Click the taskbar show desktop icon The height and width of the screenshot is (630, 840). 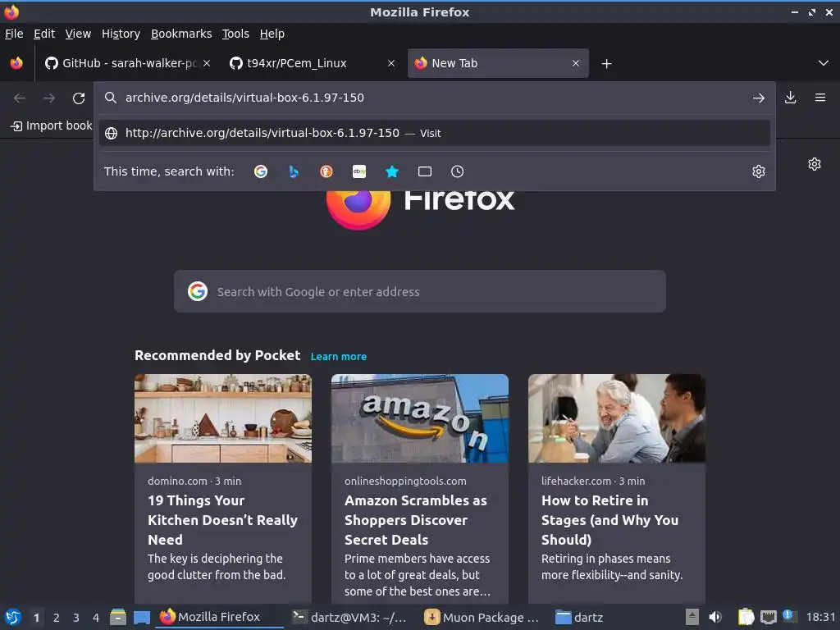tap(142, 617)
